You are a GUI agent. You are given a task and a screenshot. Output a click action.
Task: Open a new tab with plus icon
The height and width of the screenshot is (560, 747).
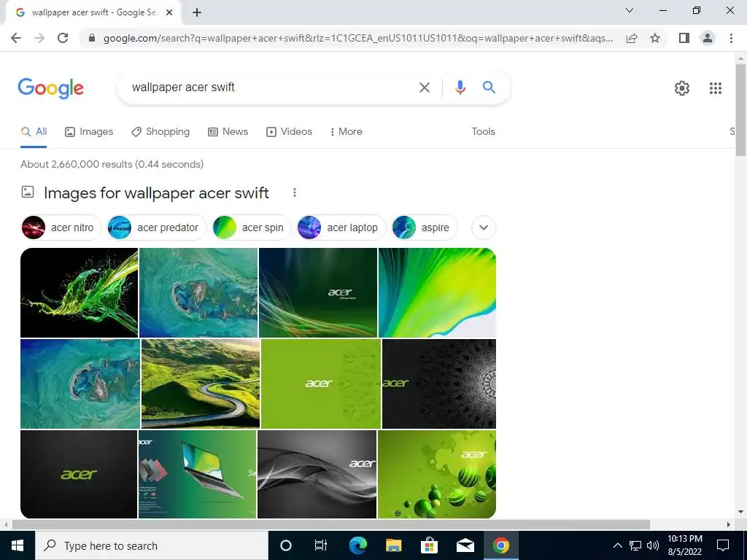pos(197,13)
